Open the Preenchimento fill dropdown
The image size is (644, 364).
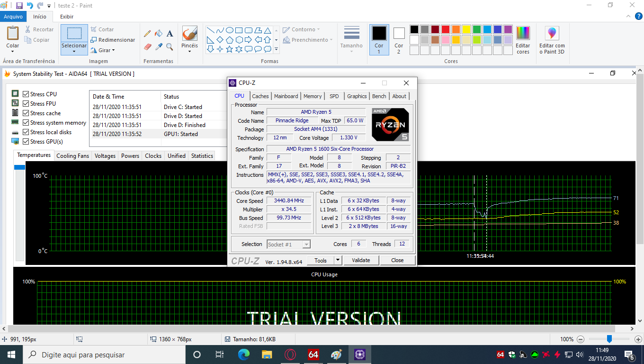pos(308,40)
